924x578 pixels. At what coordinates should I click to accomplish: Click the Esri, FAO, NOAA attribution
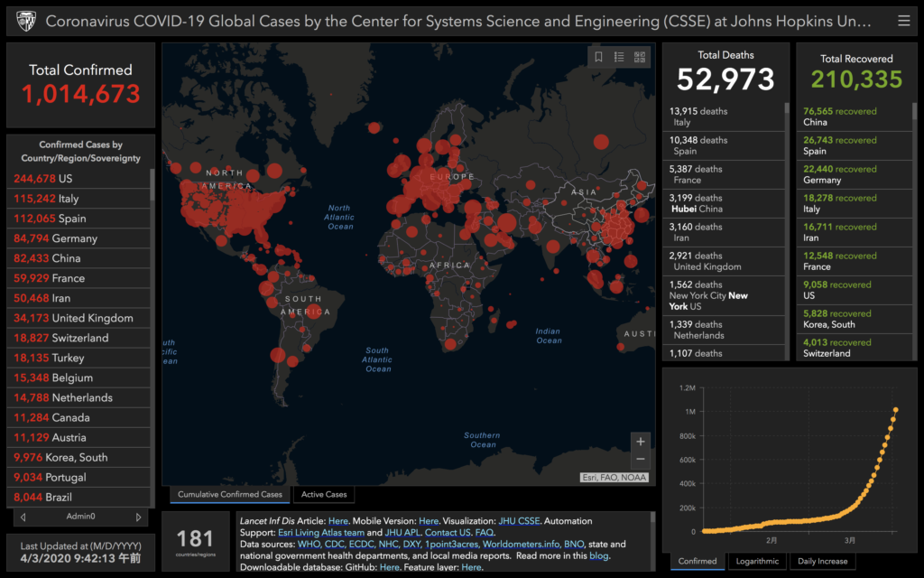[x=614, y=478]
